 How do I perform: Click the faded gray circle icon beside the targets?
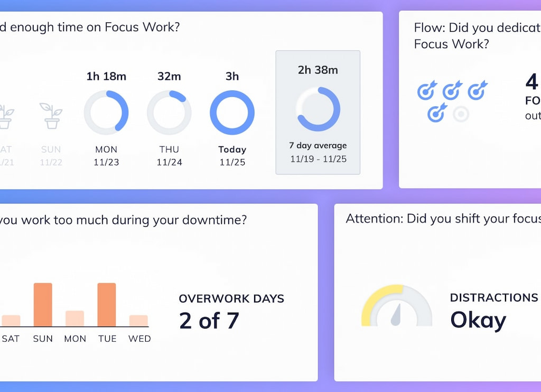click(459, 114)
